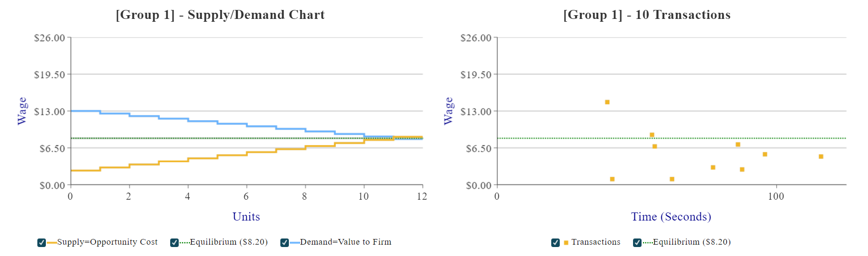Viewport: 868px width, 256px height.
Task: Click blue Demand line marker in legend
Action: pyautogui.click(x=295, y=243)
